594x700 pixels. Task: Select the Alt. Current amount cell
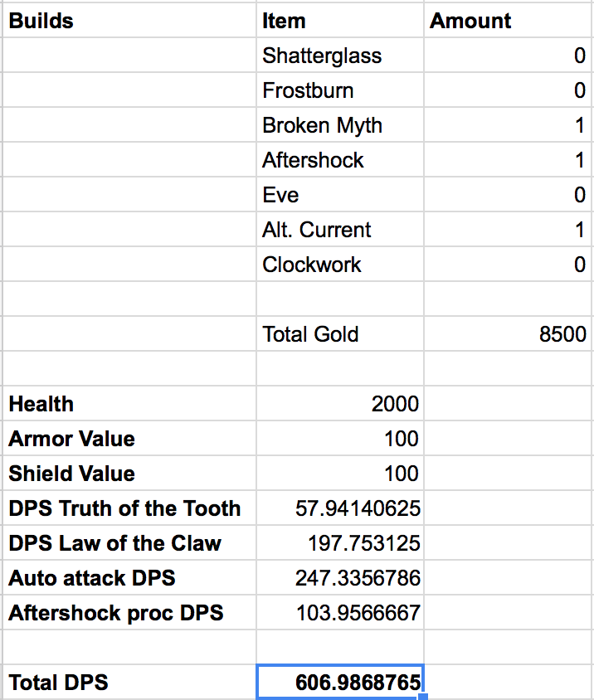[508, 229]
